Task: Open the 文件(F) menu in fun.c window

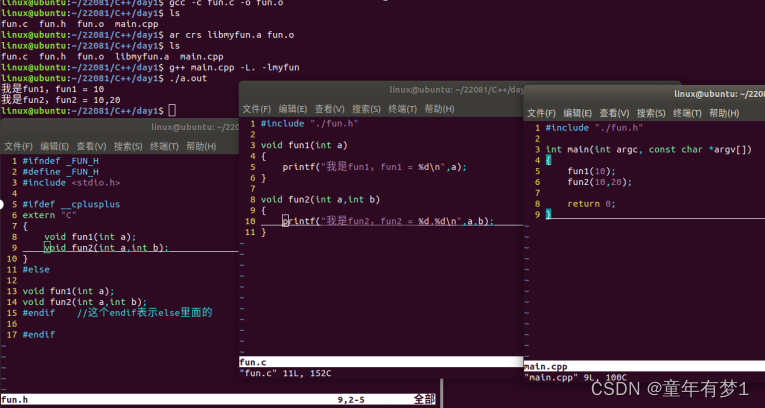Action: tap(257, 109)
